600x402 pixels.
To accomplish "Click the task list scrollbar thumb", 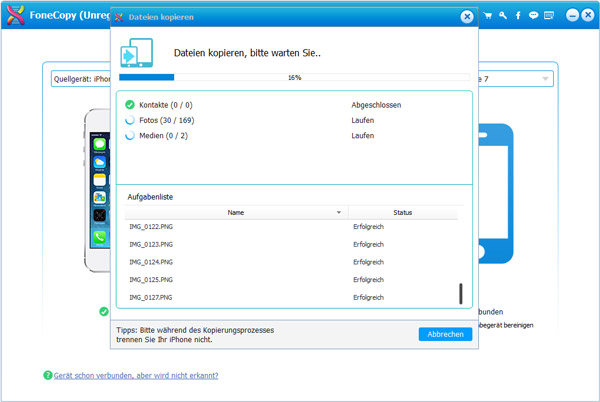I will (x=460, y=293).
